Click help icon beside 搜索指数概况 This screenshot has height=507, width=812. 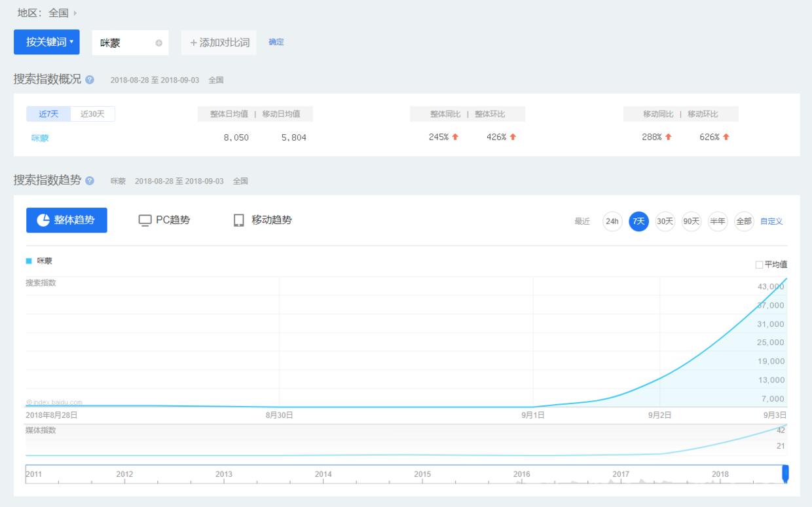(x=90, y=80)
